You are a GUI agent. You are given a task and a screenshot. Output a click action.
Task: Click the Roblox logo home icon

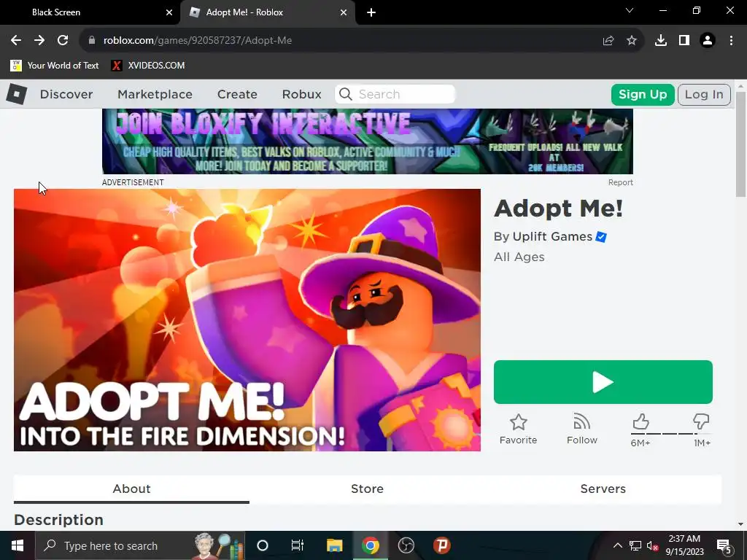(x=17, y=94)
